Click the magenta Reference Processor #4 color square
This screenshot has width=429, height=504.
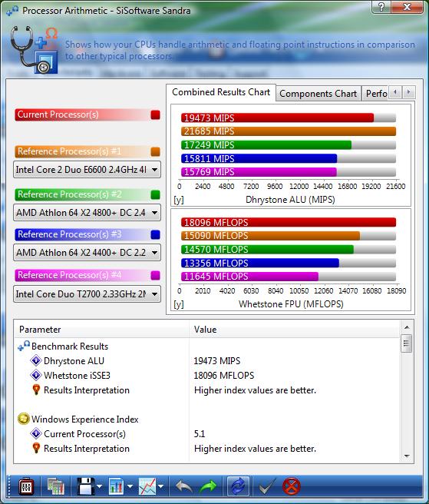tap(156, 276)
